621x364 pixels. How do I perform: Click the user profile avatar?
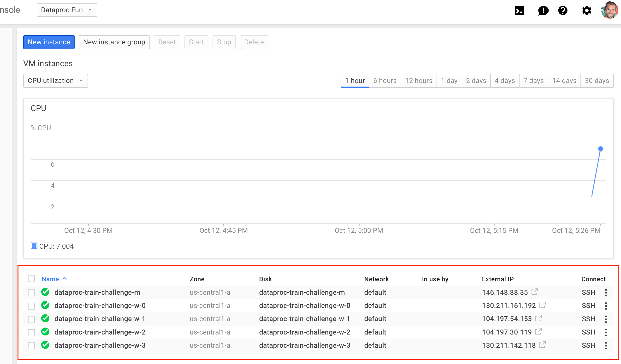[x=610, y=10]
